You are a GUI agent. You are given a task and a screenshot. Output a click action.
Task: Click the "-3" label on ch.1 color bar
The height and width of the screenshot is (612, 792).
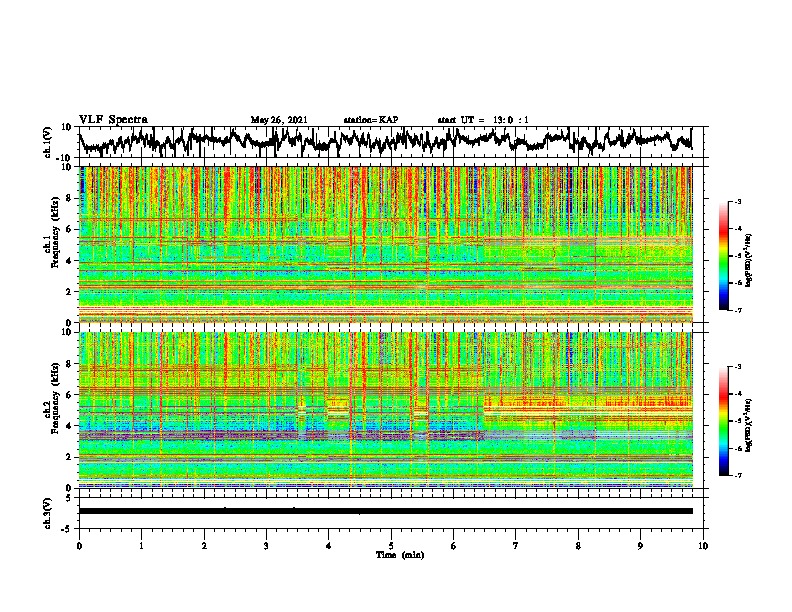(738, 202)
